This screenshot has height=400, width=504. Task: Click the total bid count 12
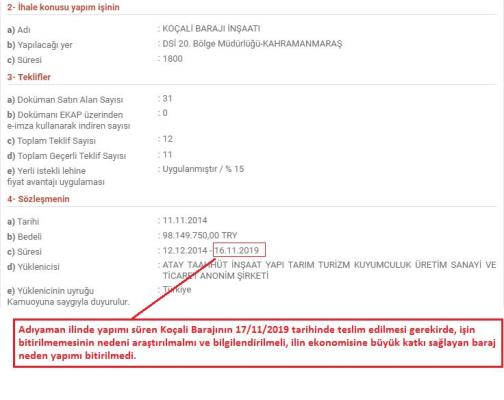168,139
